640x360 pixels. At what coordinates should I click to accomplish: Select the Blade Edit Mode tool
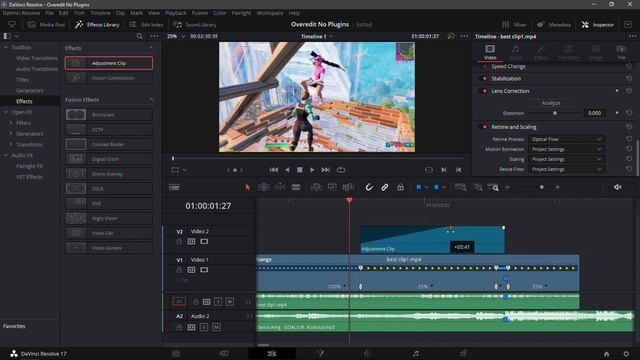coord(296,187)
